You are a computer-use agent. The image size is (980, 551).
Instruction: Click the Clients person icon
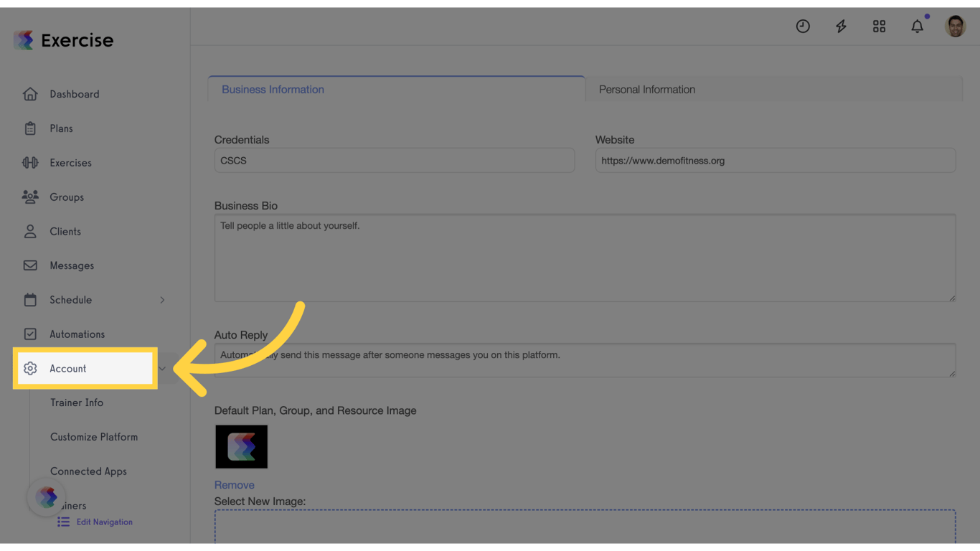[x=30, y=231]
